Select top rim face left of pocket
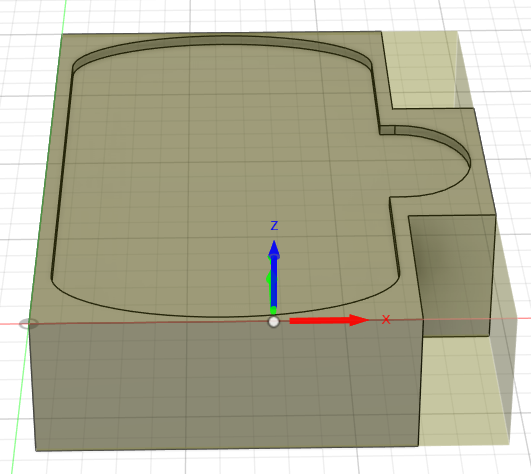531x474 pixels. (x=51, y=169)
